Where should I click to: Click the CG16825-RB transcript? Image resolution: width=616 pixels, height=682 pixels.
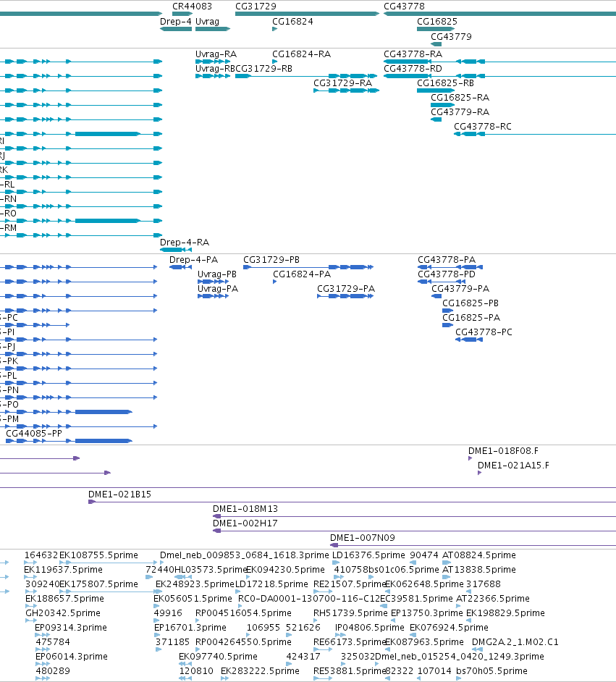click(x=436, y=90)
